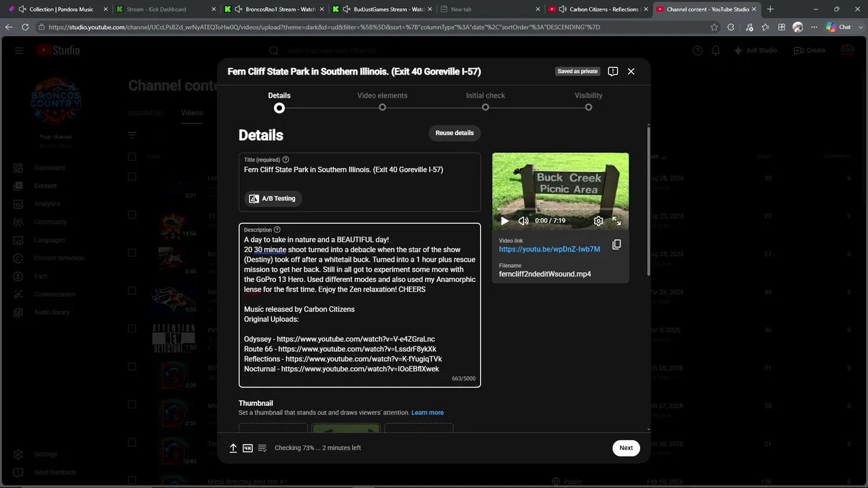
Task: Click the upload status arrow icon
Action: point(233,448)
